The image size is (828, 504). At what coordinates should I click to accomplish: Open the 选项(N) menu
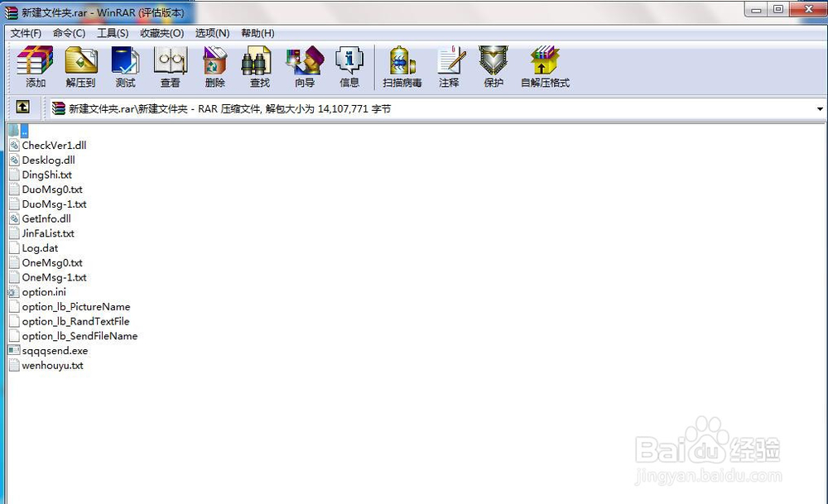pos(212,33)
